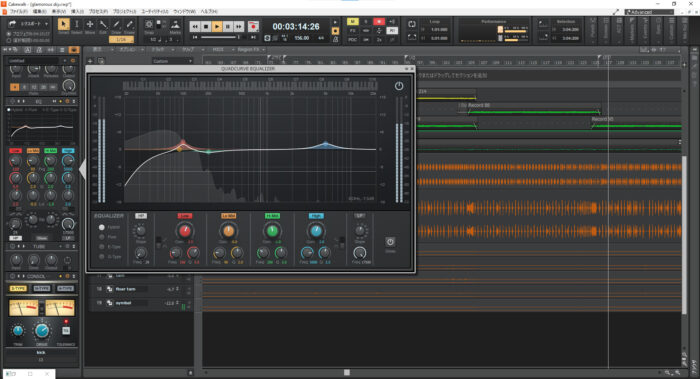Click the Export arrow icon
700x379 pixels.
(12, 24)
